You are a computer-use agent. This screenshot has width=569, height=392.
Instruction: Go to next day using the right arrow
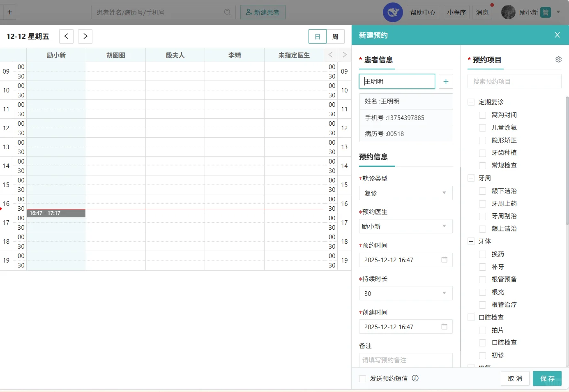[x=85, y=36]
